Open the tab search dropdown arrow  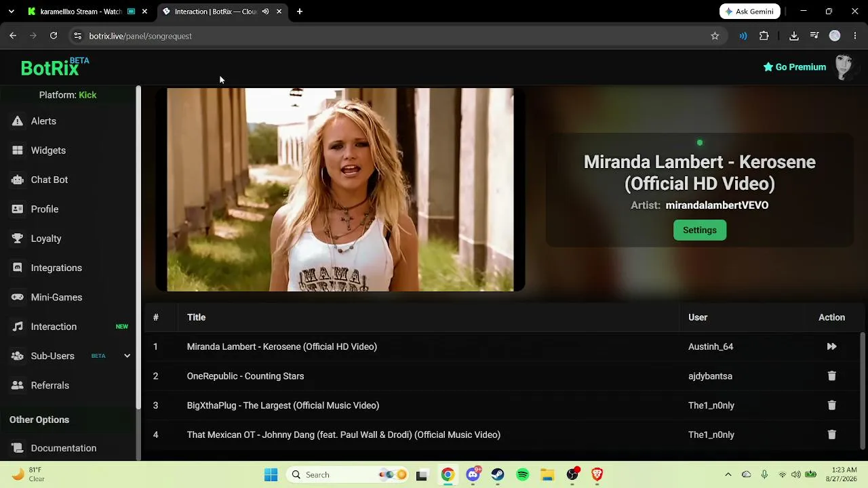tap(11, 12)
